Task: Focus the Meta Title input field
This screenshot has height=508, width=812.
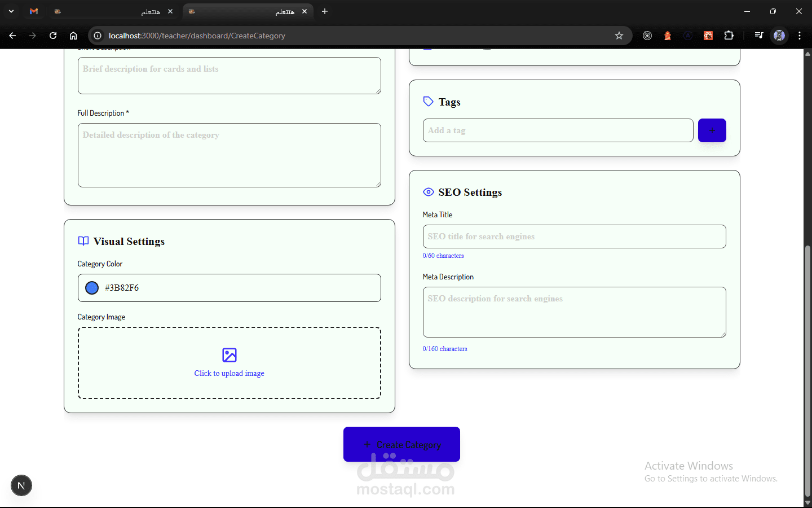Action: click(x=574, y=237)
